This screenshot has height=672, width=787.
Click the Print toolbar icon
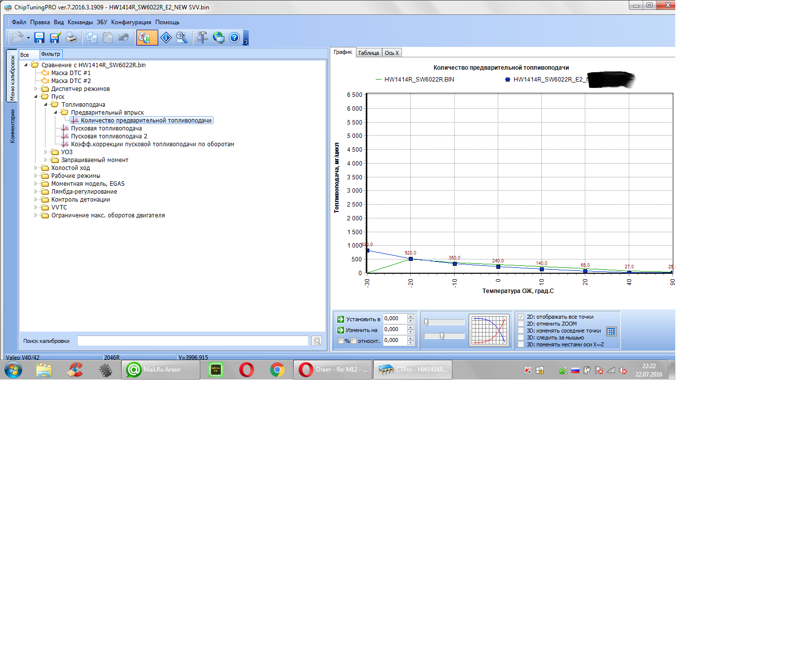point(71,38)
